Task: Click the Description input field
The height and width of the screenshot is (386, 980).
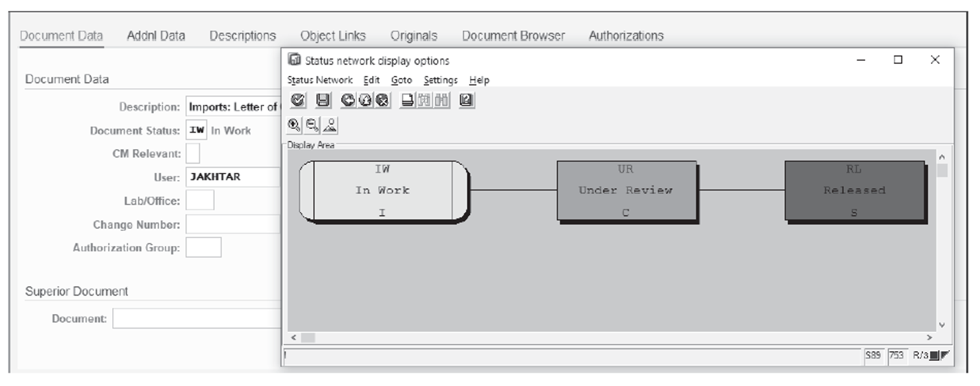Action: coord(233,106)
